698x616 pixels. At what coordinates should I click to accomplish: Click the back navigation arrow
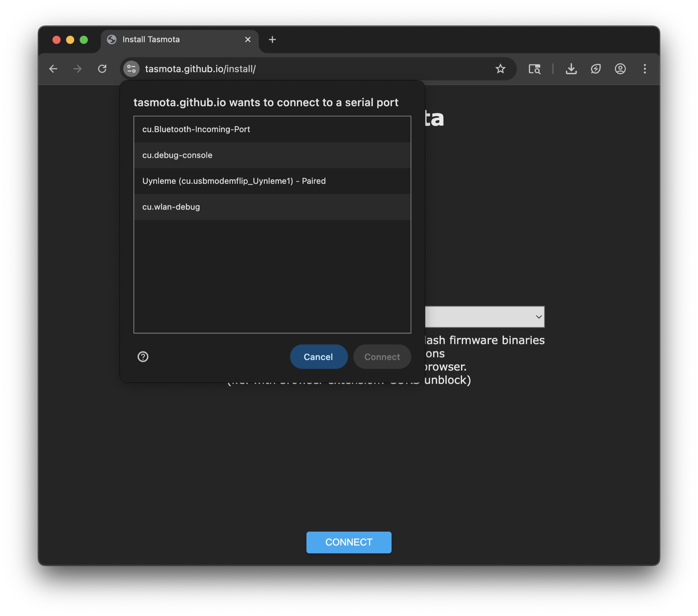[x=53, y=69]
